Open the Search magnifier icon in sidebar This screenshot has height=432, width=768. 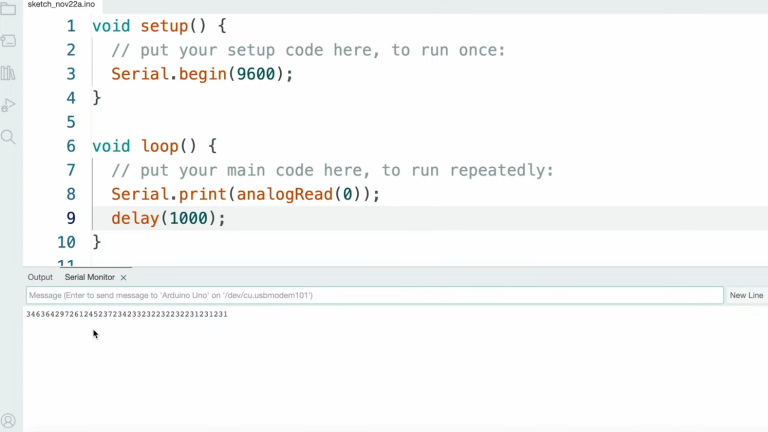(x=8, y=137)
